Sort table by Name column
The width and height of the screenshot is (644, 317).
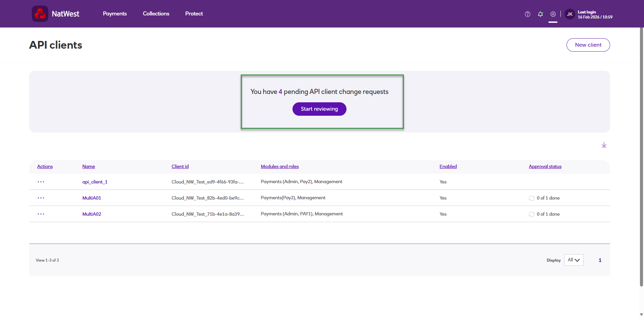tap(89, 166)
